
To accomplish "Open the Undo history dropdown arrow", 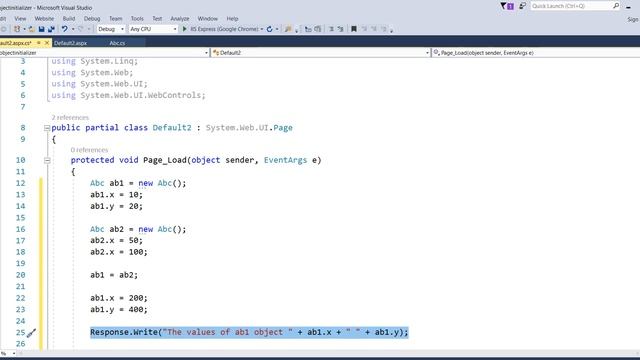I will 73,29.
